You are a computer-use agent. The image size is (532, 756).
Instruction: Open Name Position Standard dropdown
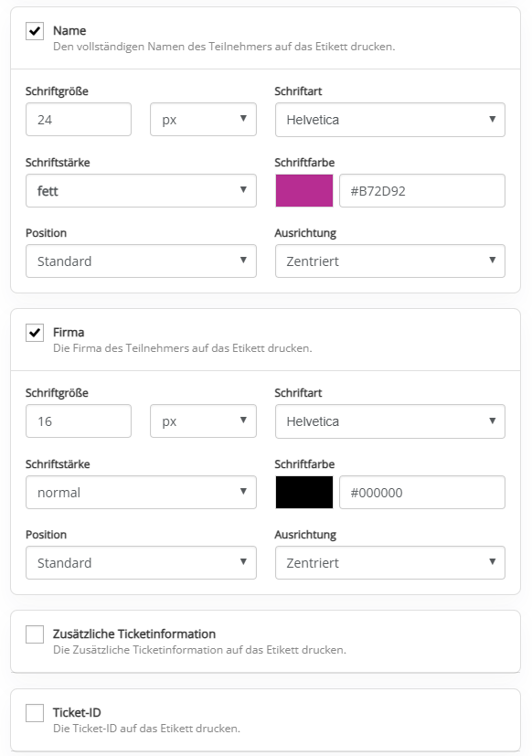point(141,261)
